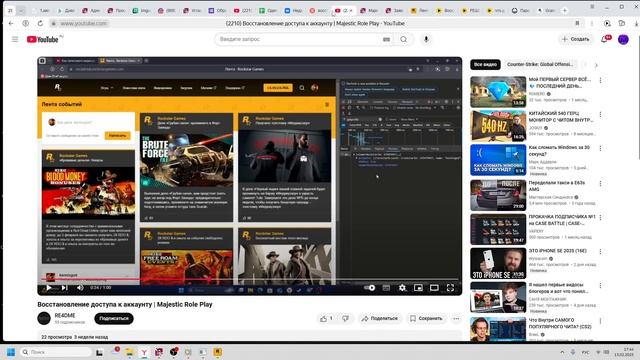The height and width of the screenshot is (360, 640).
Task: Open more actions under the video
Action: [456, 318]
